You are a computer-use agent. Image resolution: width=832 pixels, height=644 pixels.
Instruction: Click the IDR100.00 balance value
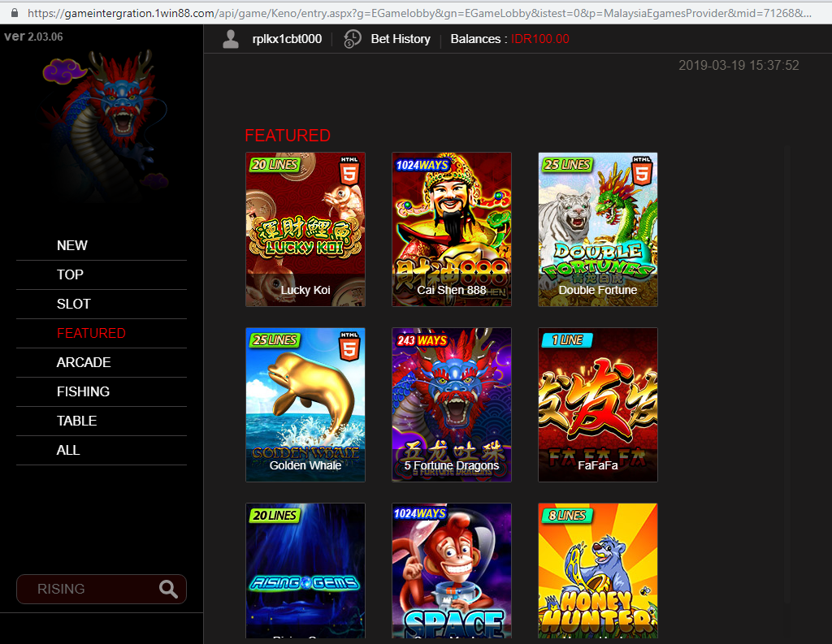click(540, 39)
